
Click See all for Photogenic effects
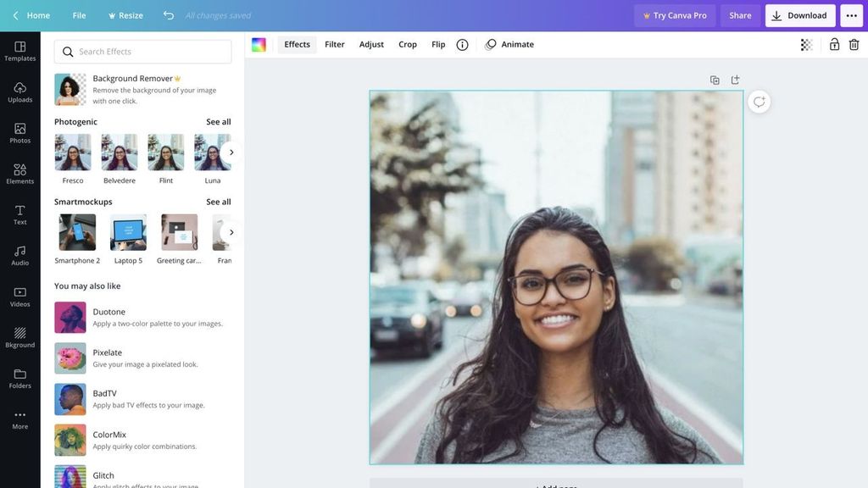tap(219, 119)
